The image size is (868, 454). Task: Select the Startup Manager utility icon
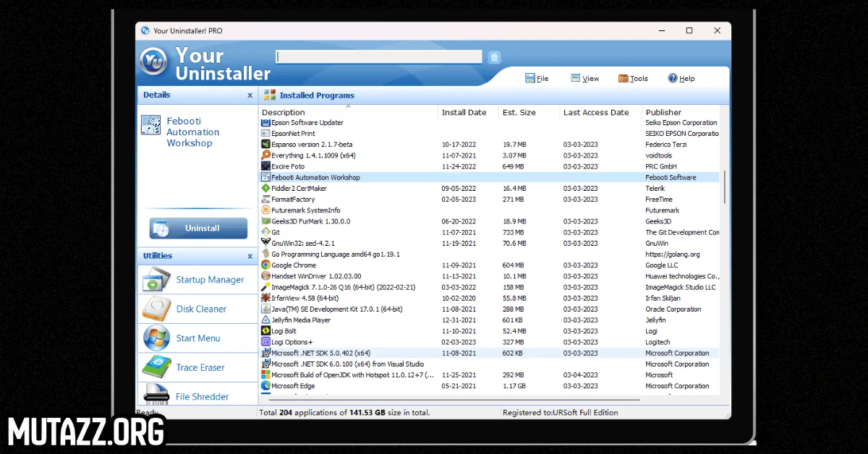[154, 280]
